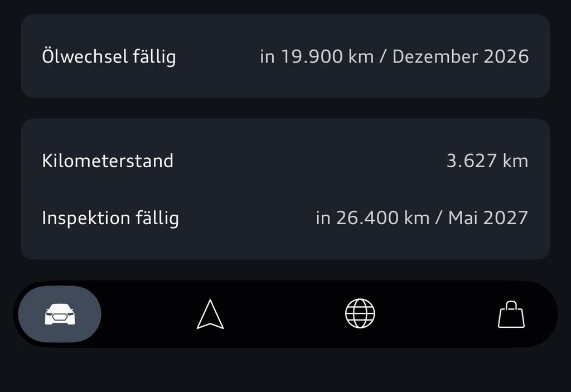Click the "km" unit after 3.627
Screen dimensions: 571x392
point(515,161)
